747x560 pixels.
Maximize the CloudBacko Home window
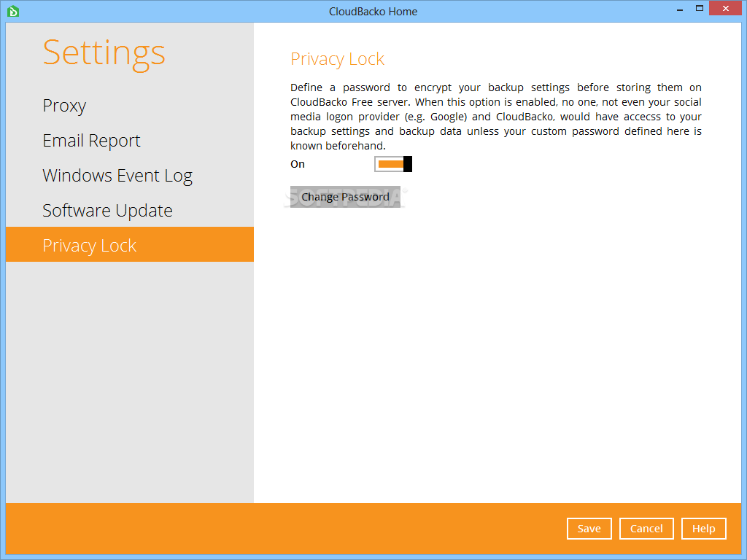tap(700, 9)
